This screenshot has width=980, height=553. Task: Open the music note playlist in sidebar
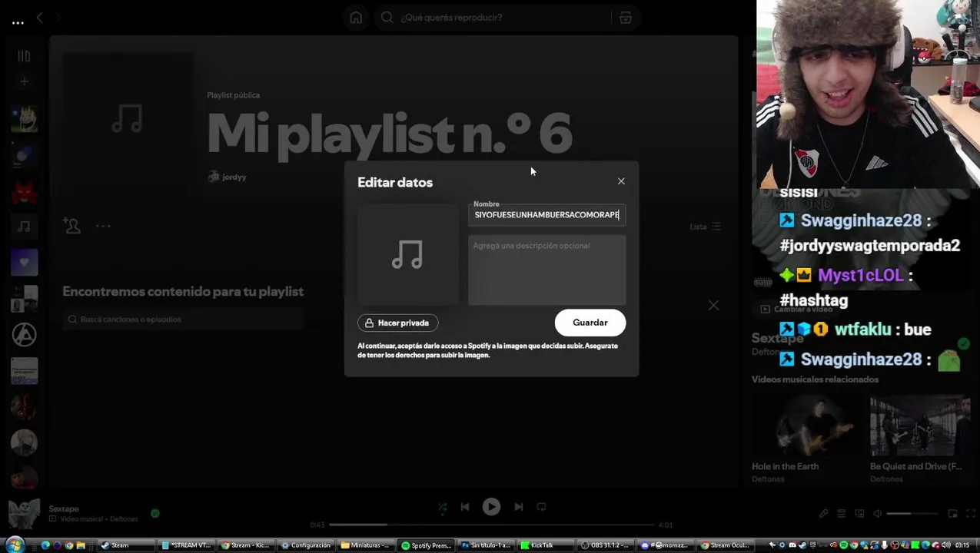(x=24, y=227)
